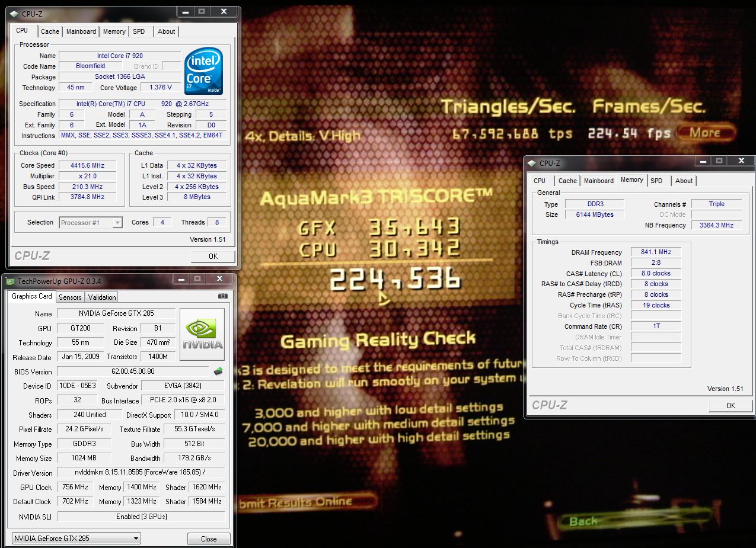The width and height of the screenshot is (756, 548).
Task: Click OK in the CPU-Z memory window
Action: pos(731,405)
